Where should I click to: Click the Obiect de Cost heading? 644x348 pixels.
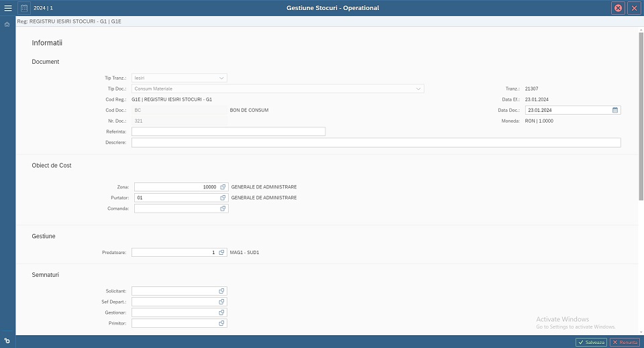[52, 166]
